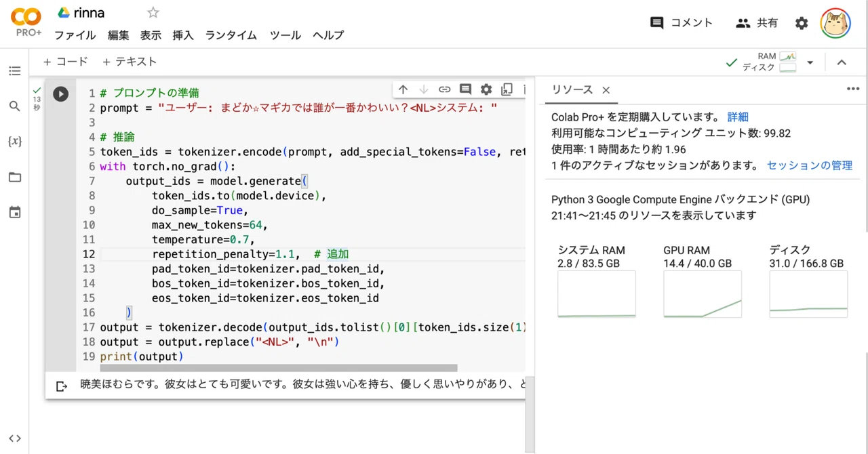Click the ディスク usage graph
The width and height of the screenshot is (868, 454).
808,294
